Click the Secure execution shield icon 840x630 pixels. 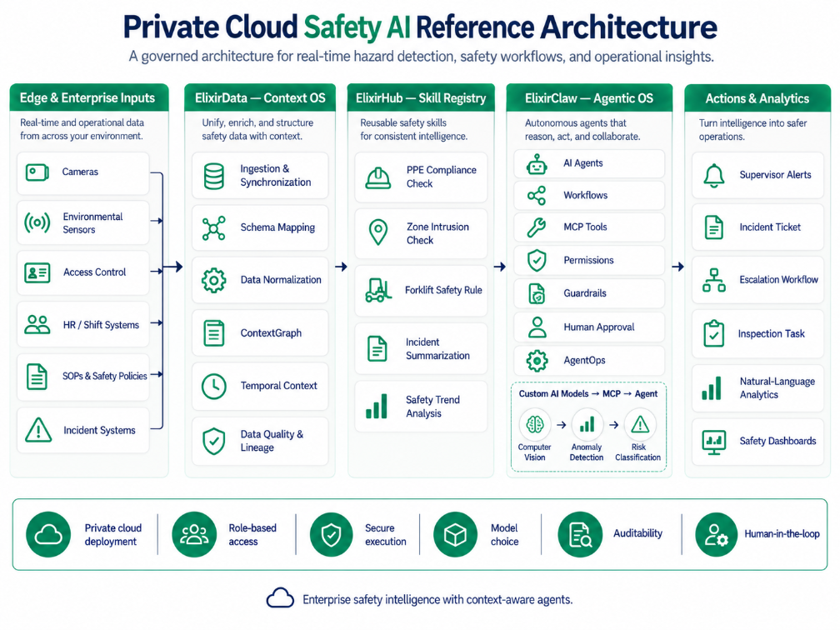click(331, 534)
